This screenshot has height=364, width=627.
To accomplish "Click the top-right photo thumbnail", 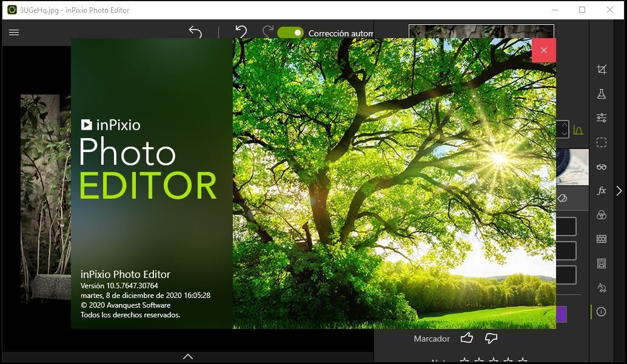I will point(481,31).
